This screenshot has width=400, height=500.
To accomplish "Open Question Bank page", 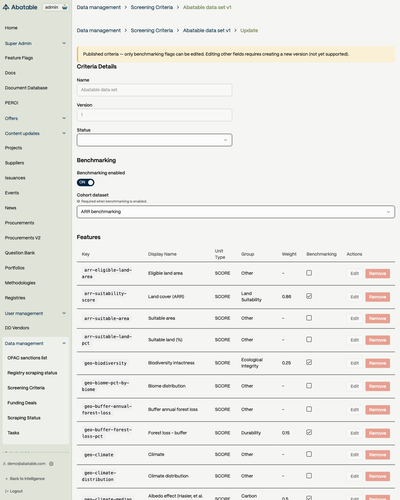I will [x=20, y=253].
